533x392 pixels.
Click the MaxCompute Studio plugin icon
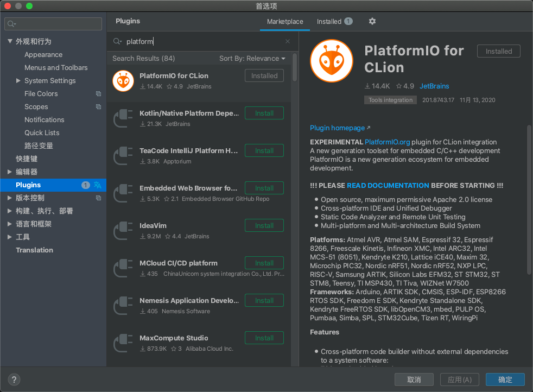coord(123,343)
